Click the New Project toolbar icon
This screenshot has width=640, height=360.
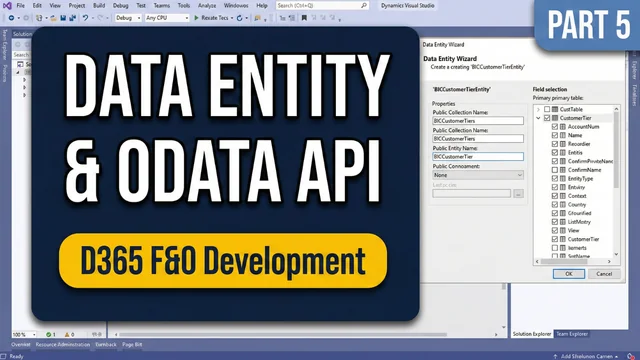pos(39,18)
